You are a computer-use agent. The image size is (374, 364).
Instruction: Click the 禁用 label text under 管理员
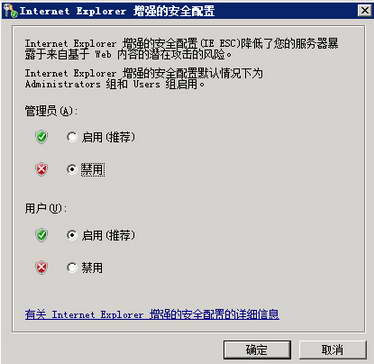coord(92,170)
